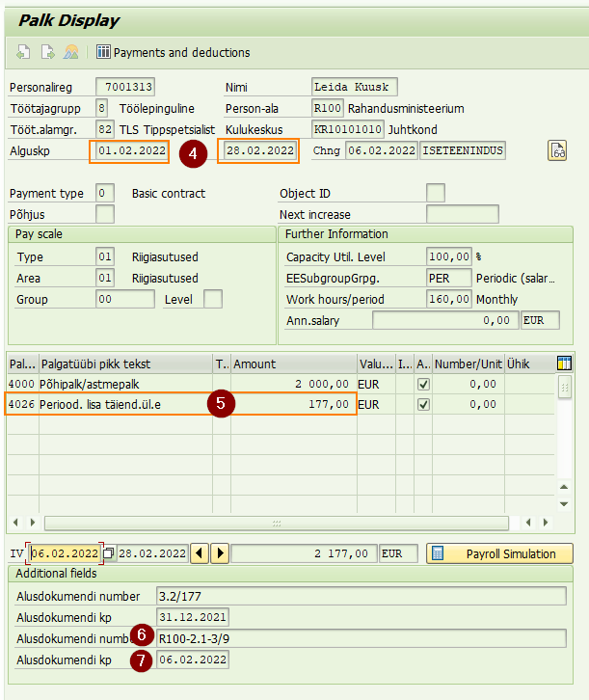Select the empty Object ID field
589x700 pixels.
click(436, 193)
